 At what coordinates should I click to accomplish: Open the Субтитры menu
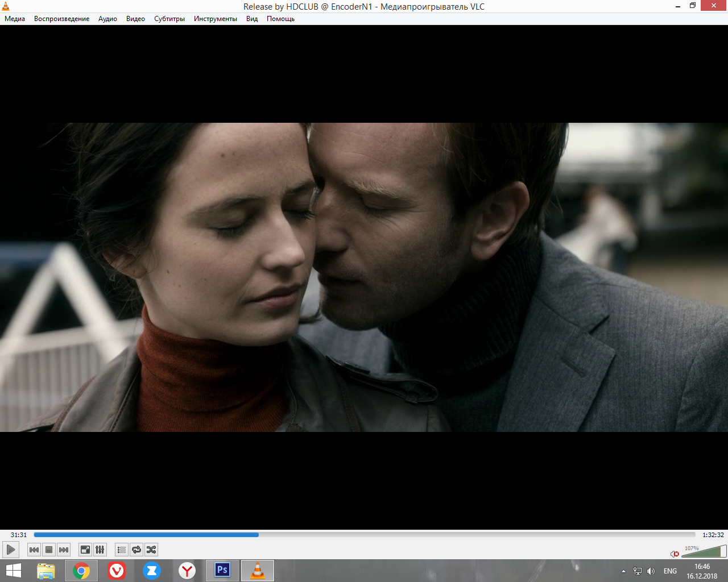[169, 19]
